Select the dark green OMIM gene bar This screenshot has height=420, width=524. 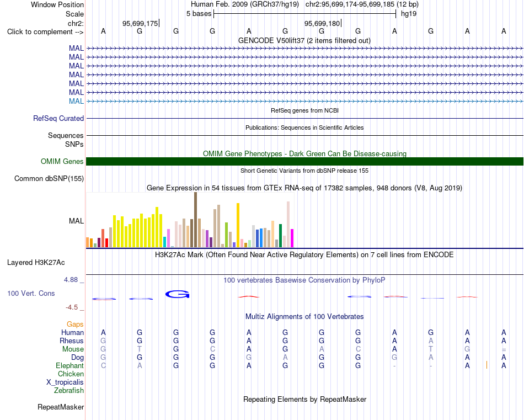[x=304, y=162]
